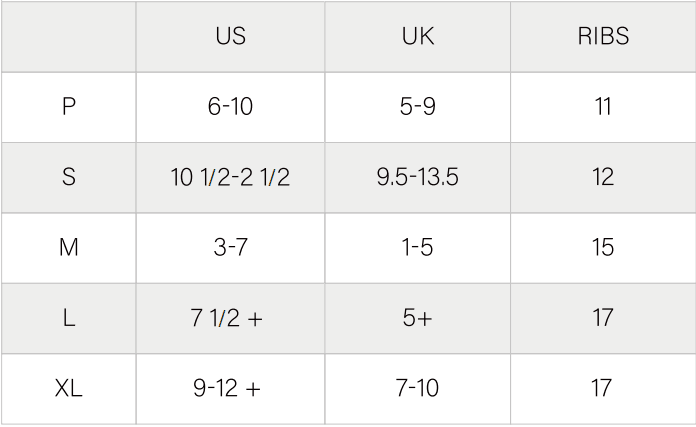696x427 pixels.
Task: Select the L size row label
Action: (69, 318)
